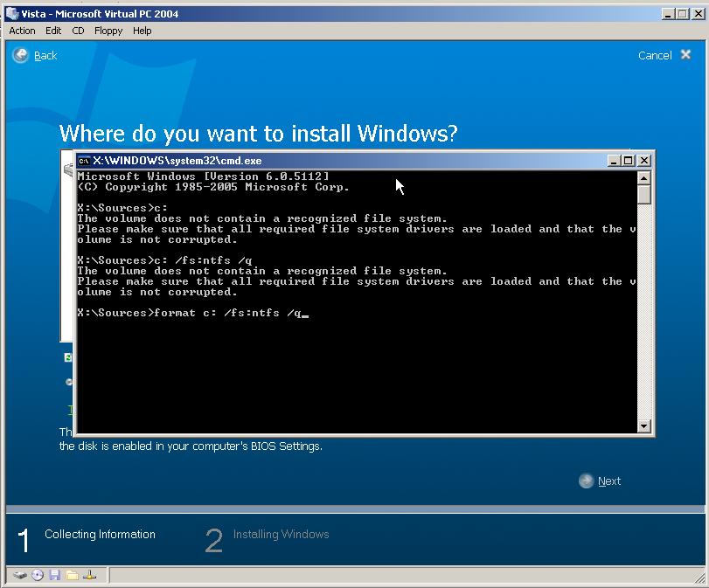The width and height of the screenshot is (709, 588).
Task: Click the cmd vertical scrollbar thumb
Action: pyautogui.click(x=644, y=194)
